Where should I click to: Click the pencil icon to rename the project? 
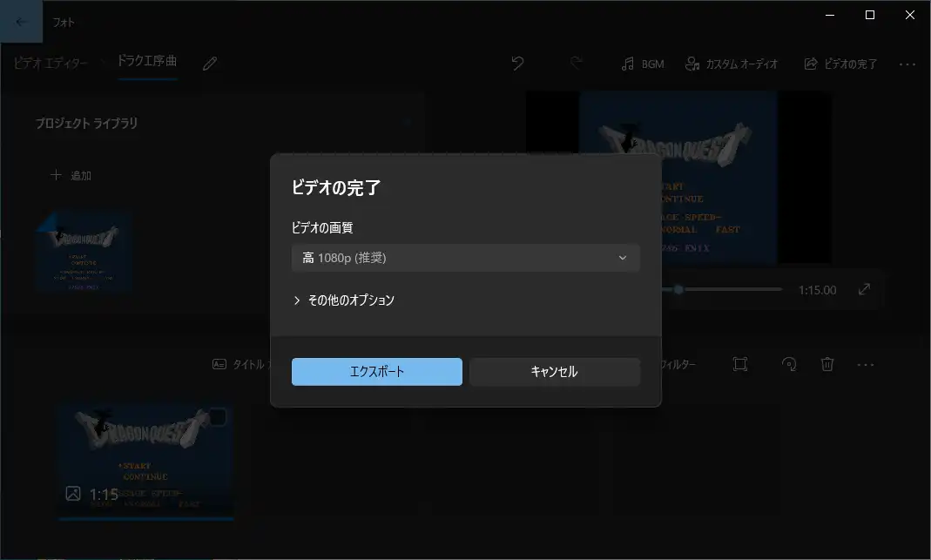208,63
